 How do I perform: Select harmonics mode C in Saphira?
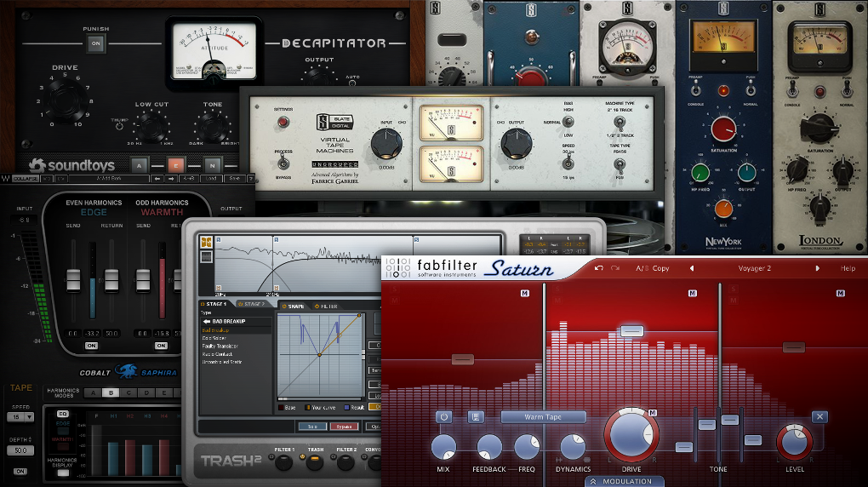point(128,392)
